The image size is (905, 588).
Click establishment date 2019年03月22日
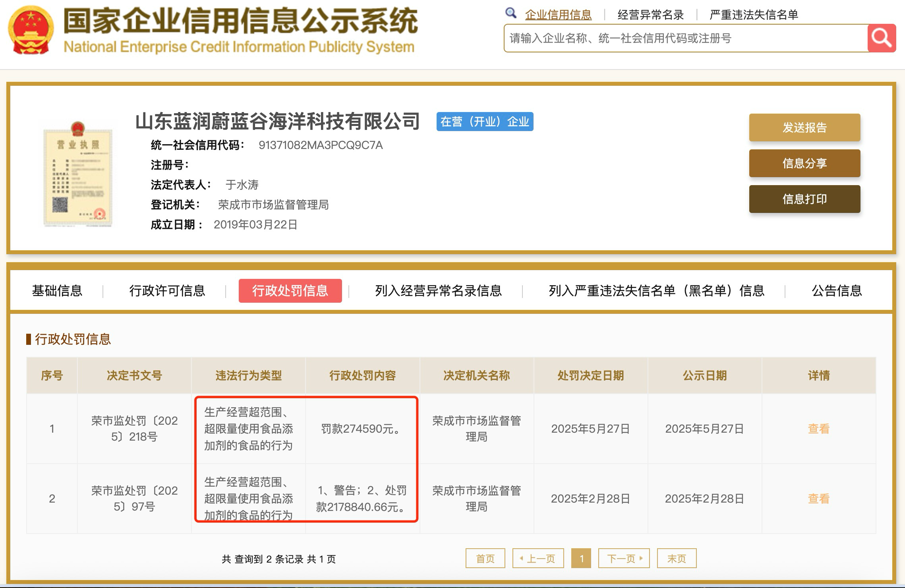point(255,225)
